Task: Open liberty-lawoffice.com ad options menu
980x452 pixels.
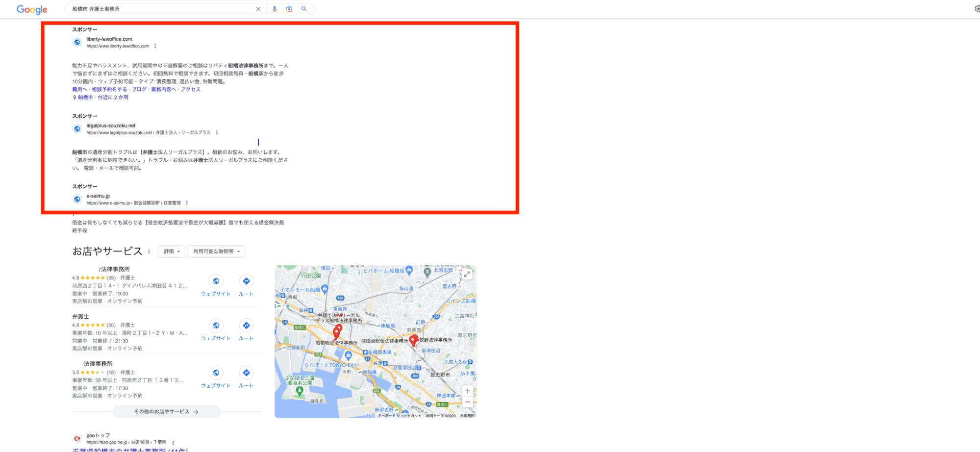Action: pyautogui.click(x=155, y=46)
